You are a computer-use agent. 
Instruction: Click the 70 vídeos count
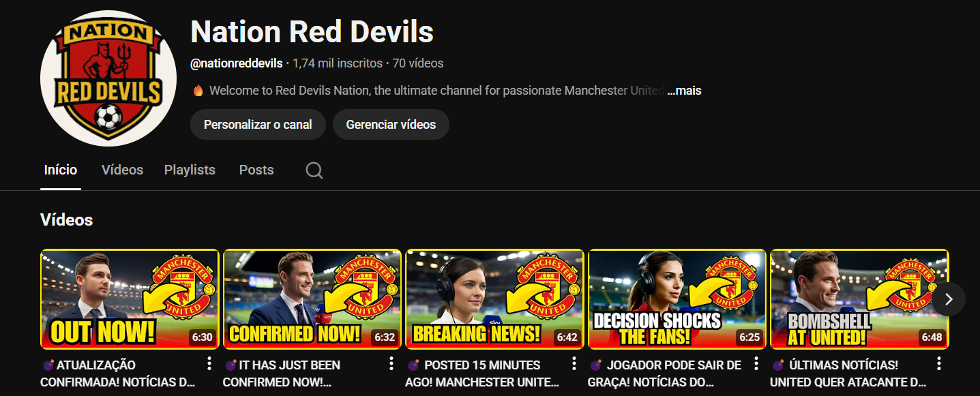[418, 63]
